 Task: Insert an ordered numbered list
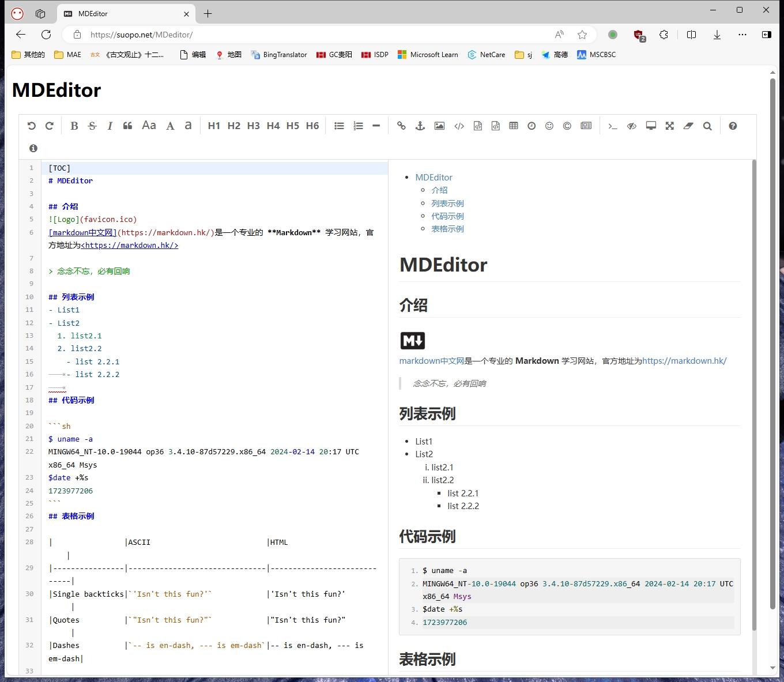(358, 126)
